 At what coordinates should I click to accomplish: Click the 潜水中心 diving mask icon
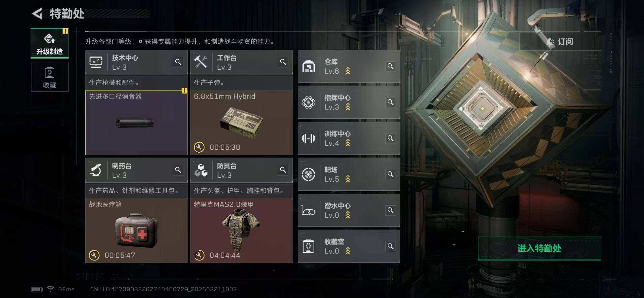308,211
